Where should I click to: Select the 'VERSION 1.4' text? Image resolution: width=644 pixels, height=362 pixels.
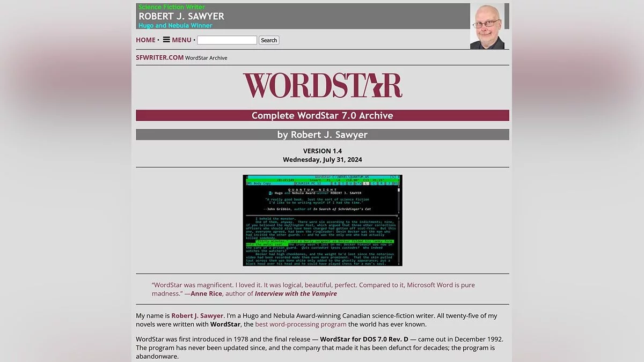click(323, 151)
